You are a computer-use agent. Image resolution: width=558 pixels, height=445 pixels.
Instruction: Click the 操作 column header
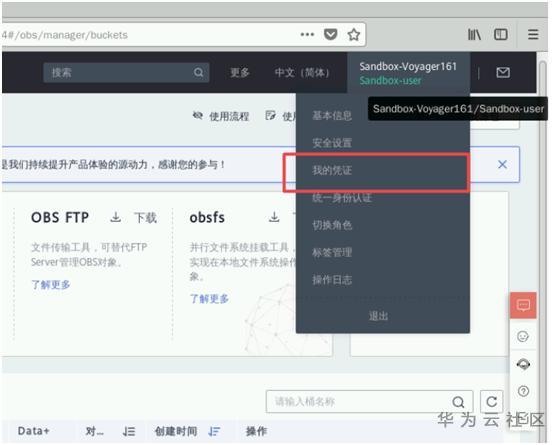click(256, 431)
